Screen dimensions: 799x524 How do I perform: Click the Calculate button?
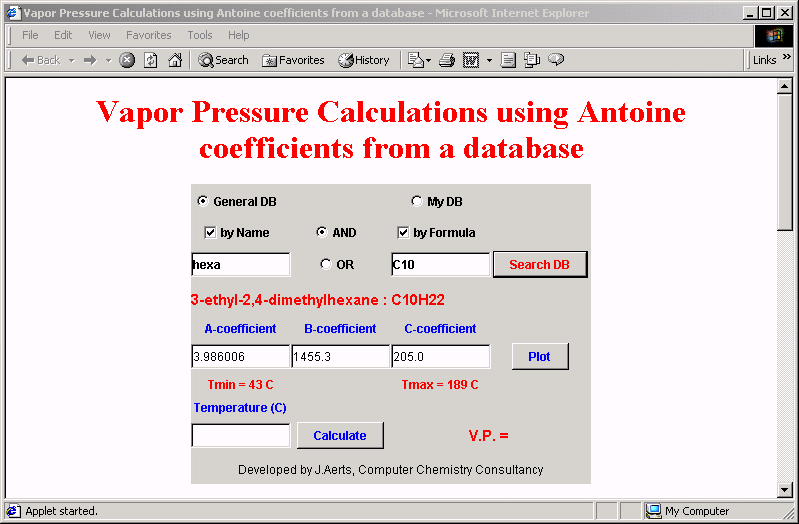[x=340, y=435]
